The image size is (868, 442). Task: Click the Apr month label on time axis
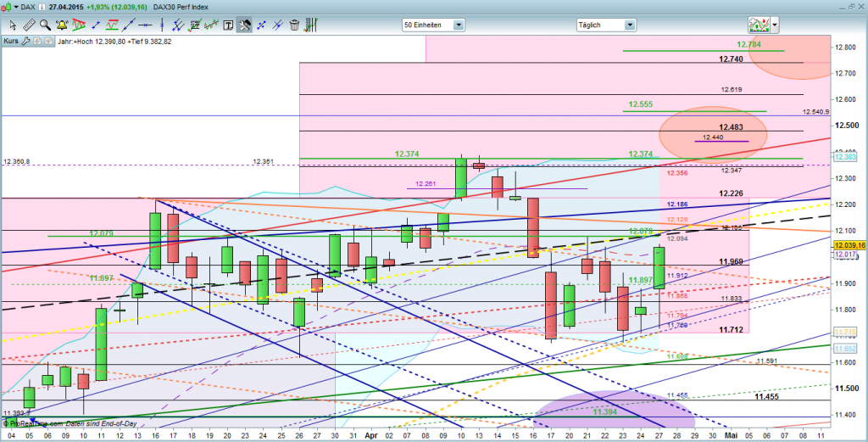tap(371, 436)
